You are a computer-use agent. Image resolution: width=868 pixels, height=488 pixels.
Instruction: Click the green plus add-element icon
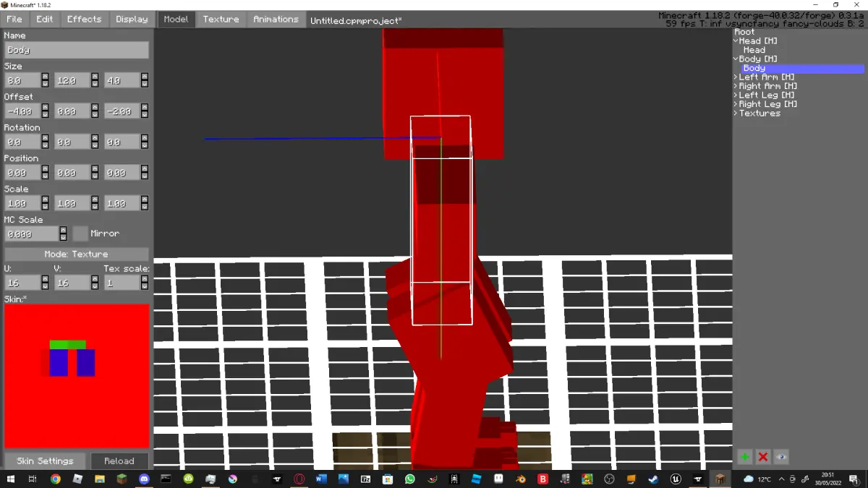pyautogui.click(x=744, y=457)
